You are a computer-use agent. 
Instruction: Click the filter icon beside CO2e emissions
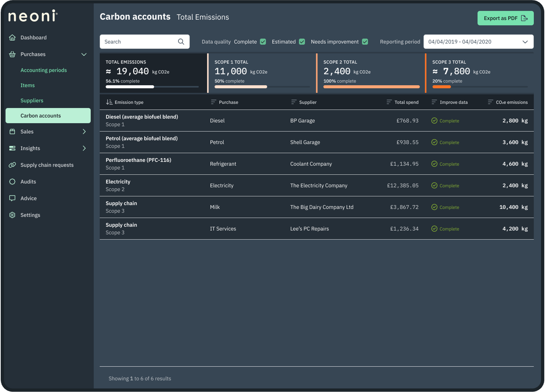(490, 102)
